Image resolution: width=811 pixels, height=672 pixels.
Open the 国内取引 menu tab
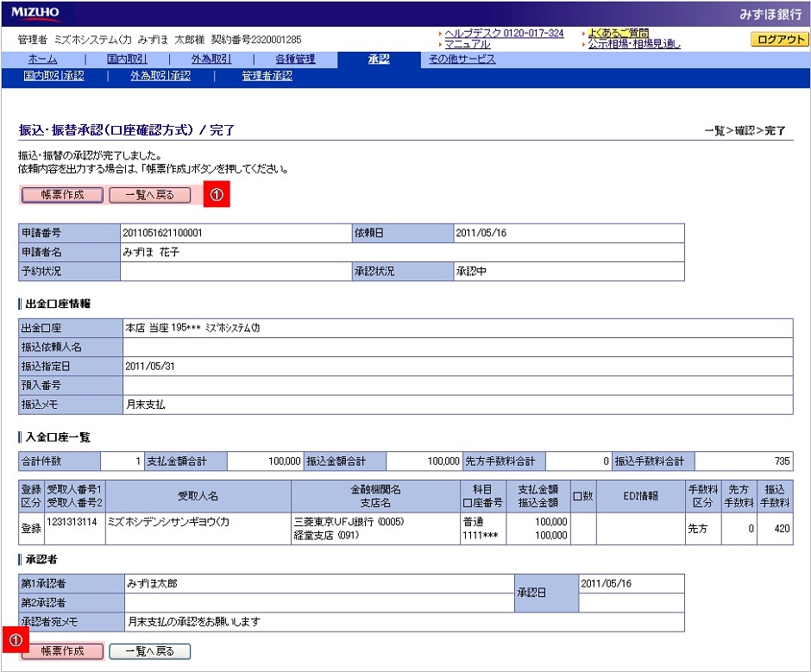click(x=127, y=59)
